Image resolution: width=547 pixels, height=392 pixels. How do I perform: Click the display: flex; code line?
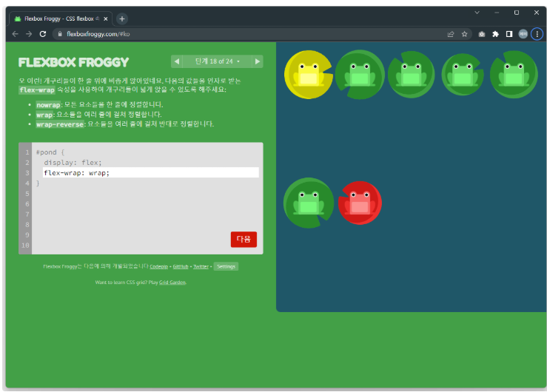[73, 163]
